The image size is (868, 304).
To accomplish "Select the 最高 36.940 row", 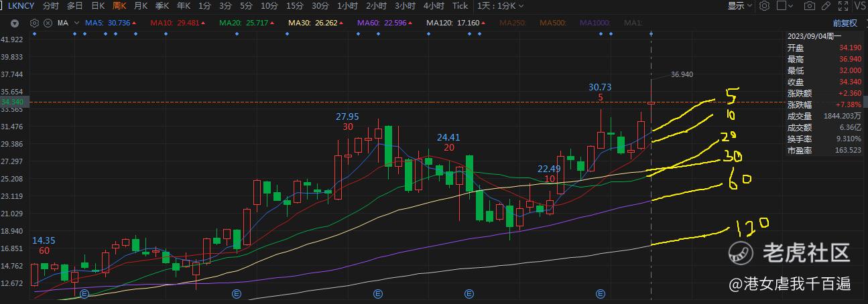I will point(825,60).
